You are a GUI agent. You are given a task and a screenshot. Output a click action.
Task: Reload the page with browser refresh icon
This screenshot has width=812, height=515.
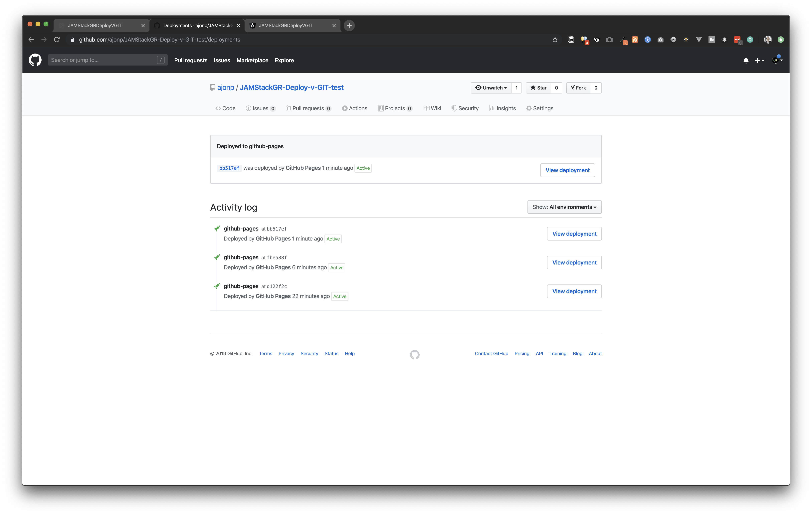pyautogui.click(x=57, y=39)
